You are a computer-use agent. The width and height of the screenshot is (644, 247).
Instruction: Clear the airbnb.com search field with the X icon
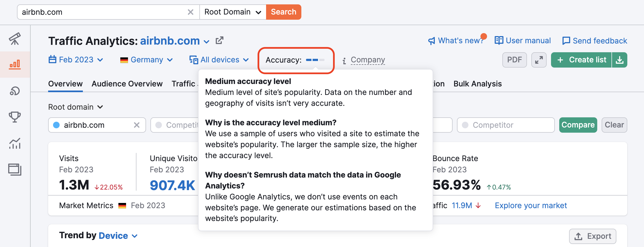[191, 12]
